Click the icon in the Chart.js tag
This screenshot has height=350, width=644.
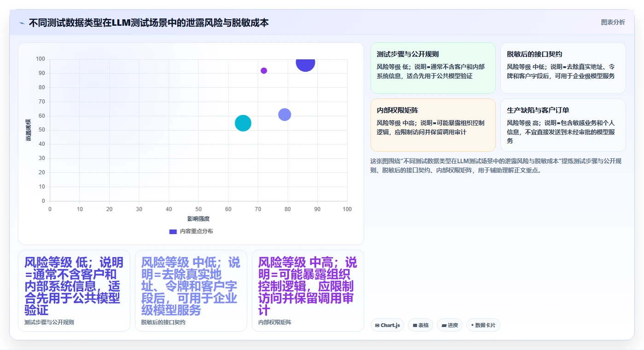[377, 325]
